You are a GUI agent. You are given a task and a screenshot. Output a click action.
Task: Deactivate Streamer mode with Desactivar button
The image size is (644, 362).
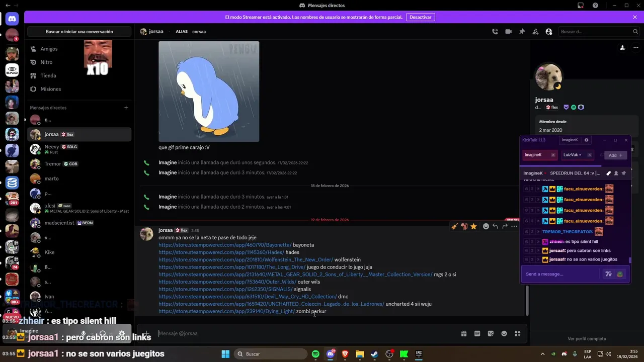tap(420, 17)
